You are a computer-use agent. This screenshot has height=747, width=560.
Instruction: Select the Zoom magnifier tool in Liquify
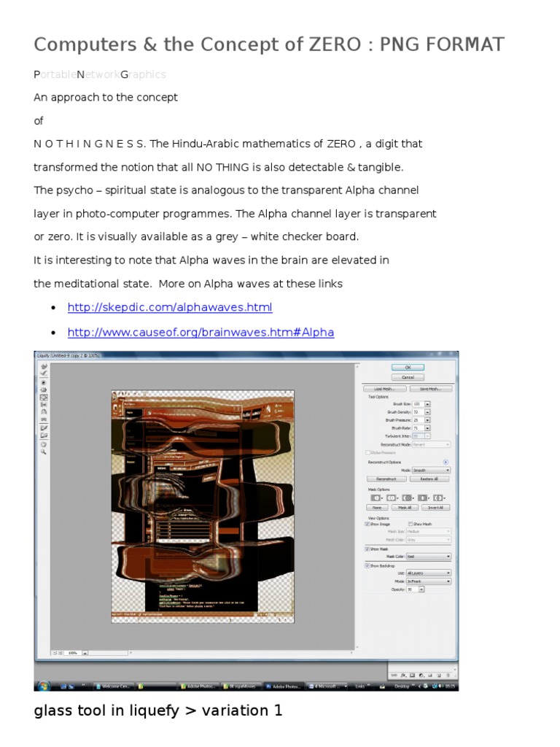(x=43, y=451)
